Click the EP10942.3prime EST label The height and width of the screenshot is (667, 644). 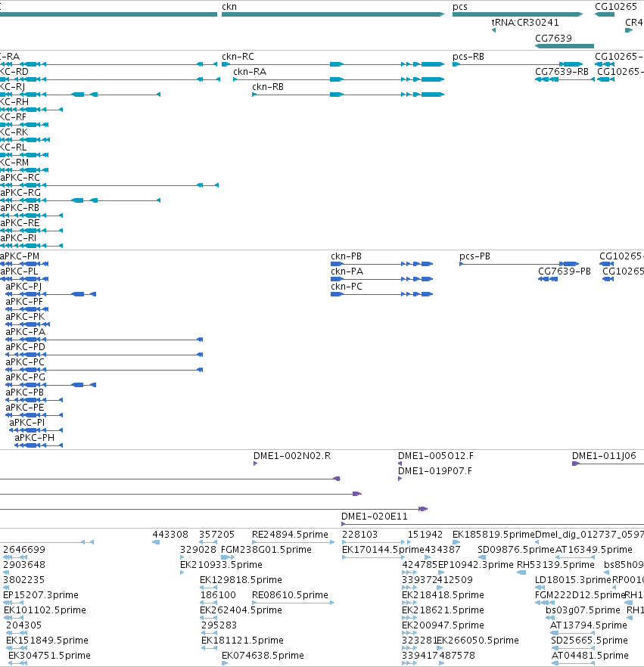(475, 565)
